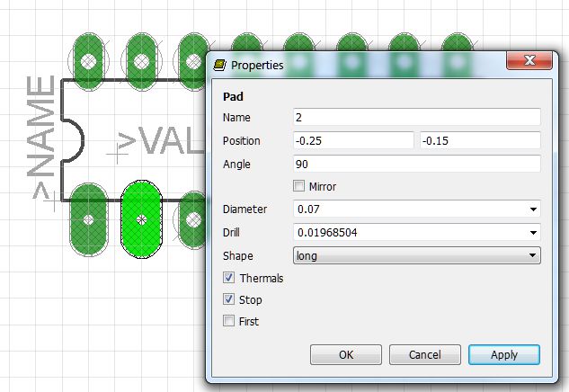Close the Properties dialog window
The image size is (569, 392).
click(x=529, y=63)
